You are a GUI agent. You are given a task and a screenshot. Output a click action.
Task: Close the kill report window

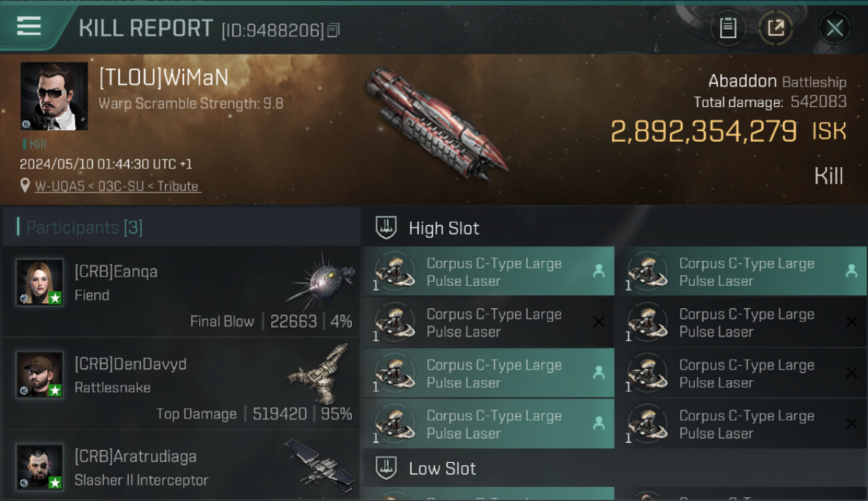[835, 28]
